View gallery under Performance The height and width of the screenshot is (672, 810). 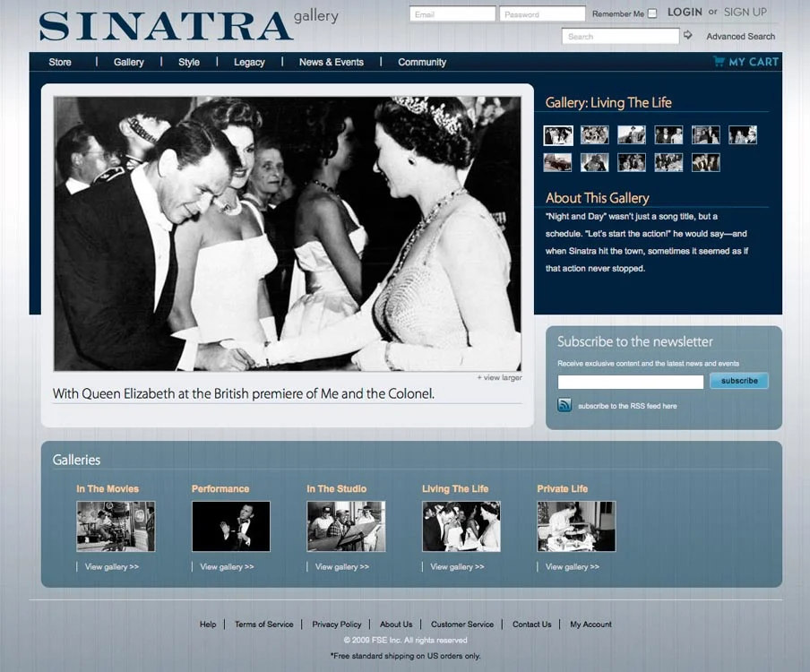pos(227,566)
